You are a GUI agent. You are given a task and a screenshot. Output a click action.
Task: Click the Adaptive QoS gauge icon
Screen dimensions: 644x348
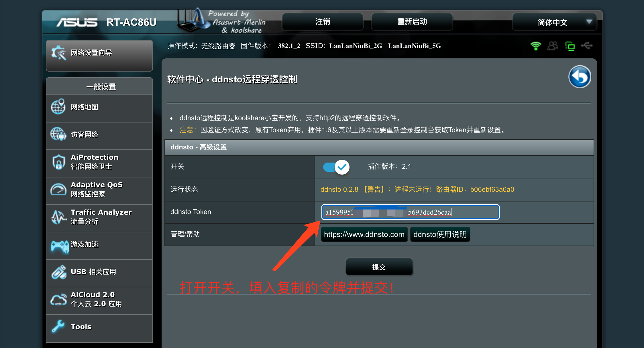[58, 189]
